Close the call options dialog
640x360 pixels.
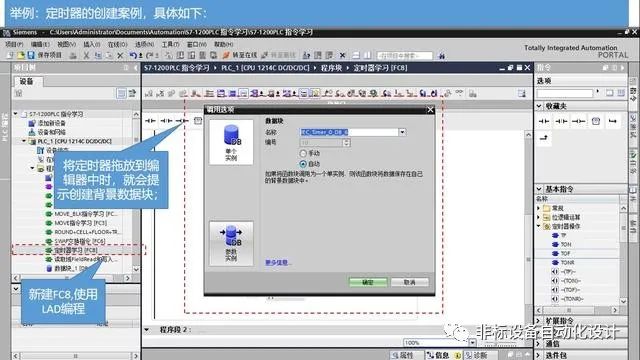click(430, 109)
